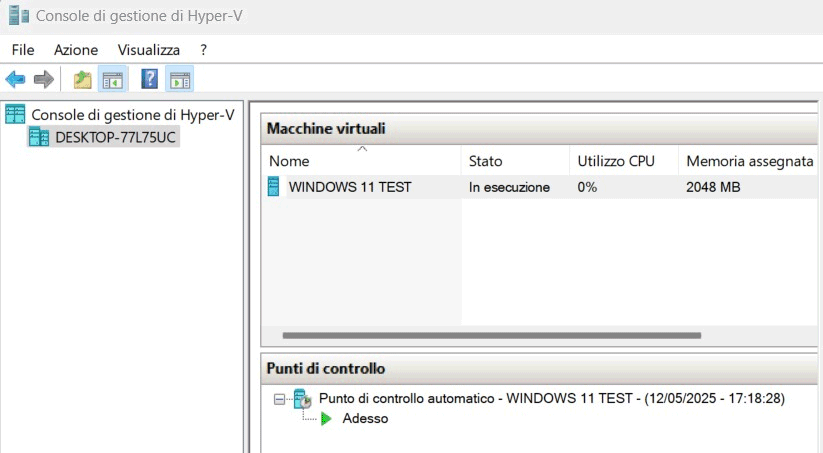823x453 pixels.
Task: Select Console di gestione di Hyper-V tree node
Action: (x=133, y=114)
